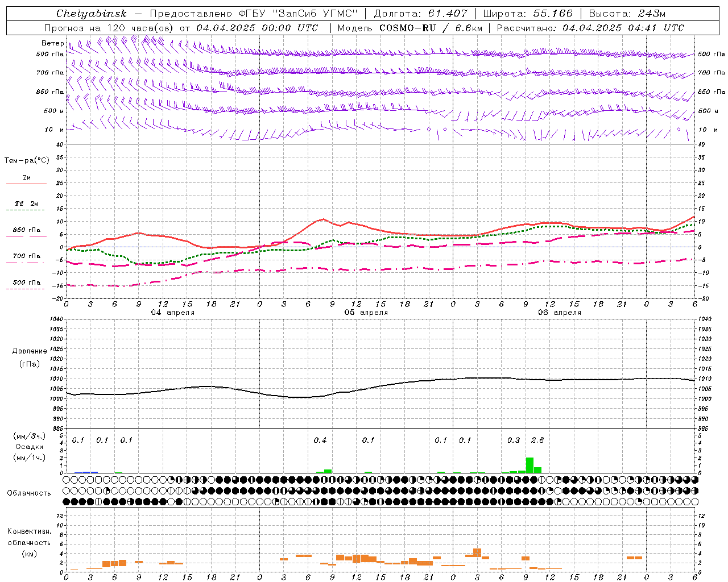Click the Рассчитано: 04.04.2025 04:41 UTC timestamp
This screenshot has width=728, height=582.
[x=590, y=28]
